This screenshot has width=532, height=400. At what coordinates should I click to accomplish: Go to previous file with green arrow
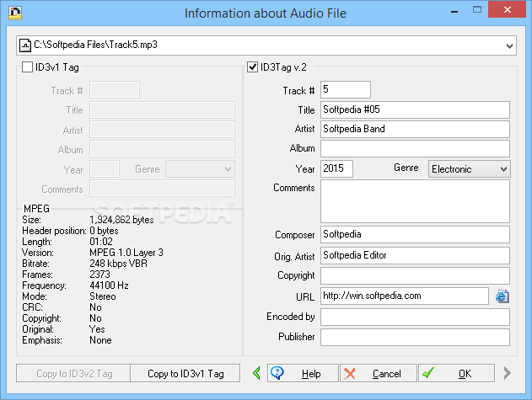257,373
